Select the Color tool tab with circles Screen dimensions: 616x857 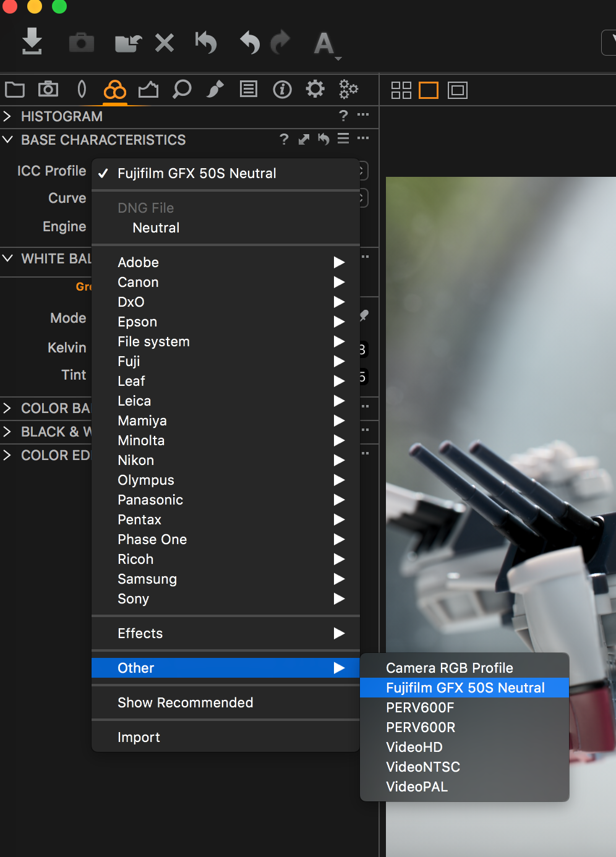pos(115,90)
